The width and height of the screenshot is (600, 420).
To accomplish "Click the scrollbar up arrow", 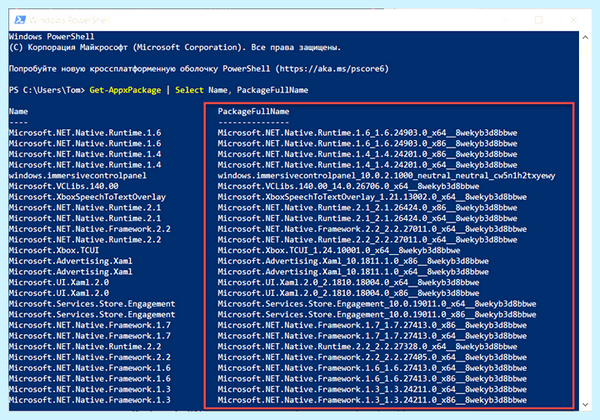I will [585, 37].
